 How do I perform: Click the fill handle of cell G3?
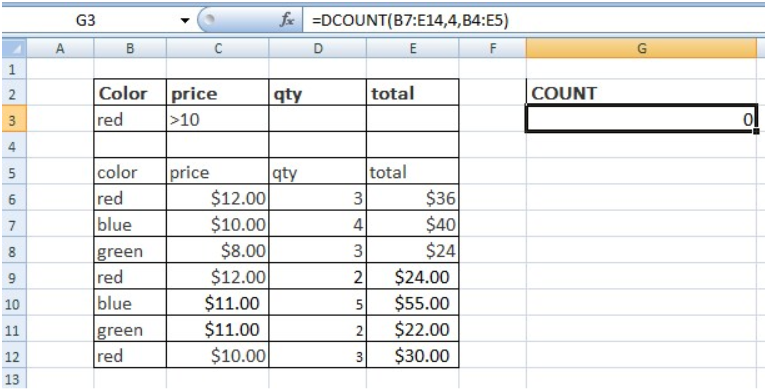click(x=756, y=131)
